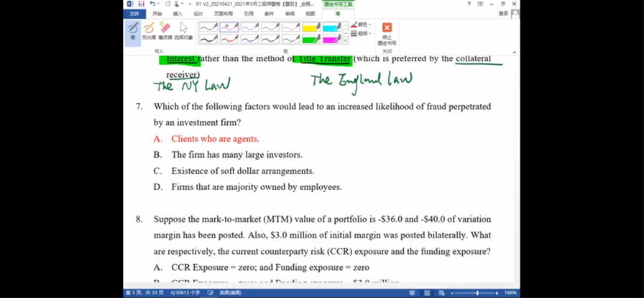Viewport: 644px width, 298px height.
Task: Click the page count '第 3 页, 共 33 页'
Action: pos(144,293)
